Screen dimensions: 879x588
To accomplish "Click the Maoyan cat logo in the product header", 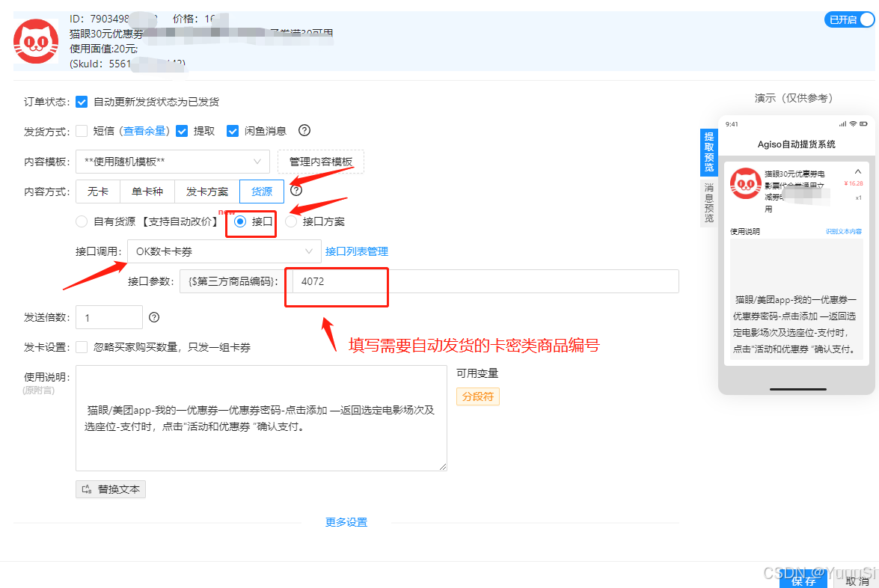I will coord(36,41).
